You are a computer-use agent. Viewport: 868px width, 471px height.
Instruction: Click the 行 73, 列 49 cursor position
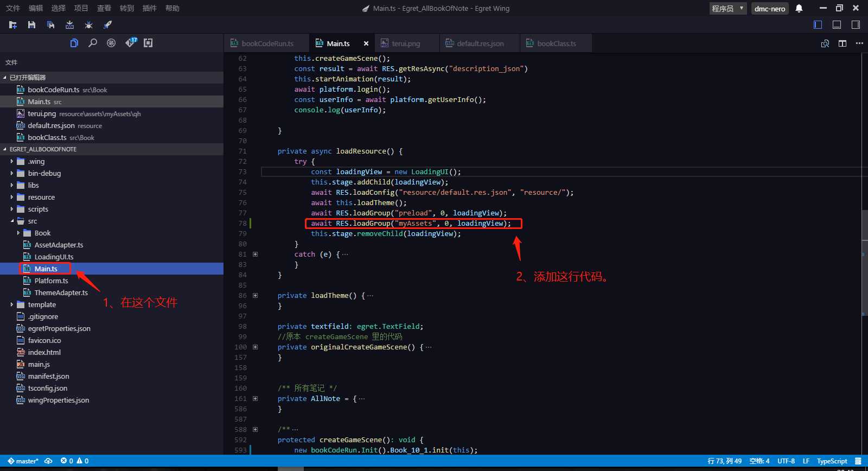(x=724, y=461)
